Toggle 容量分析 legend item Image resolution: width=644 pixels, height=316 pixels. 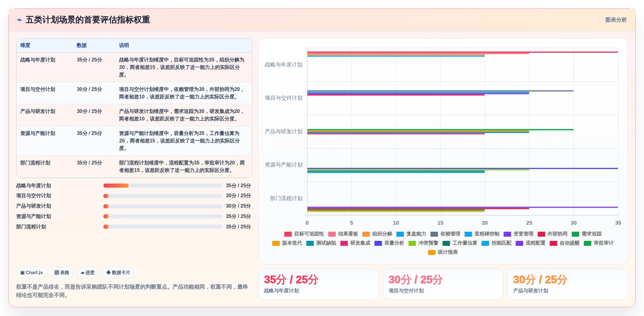(x=389, y=243)
